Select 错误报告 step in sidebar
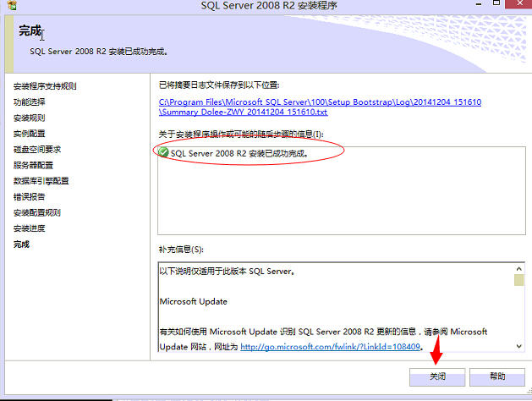This screenshot has width=532, height=401. click(29, 197)
